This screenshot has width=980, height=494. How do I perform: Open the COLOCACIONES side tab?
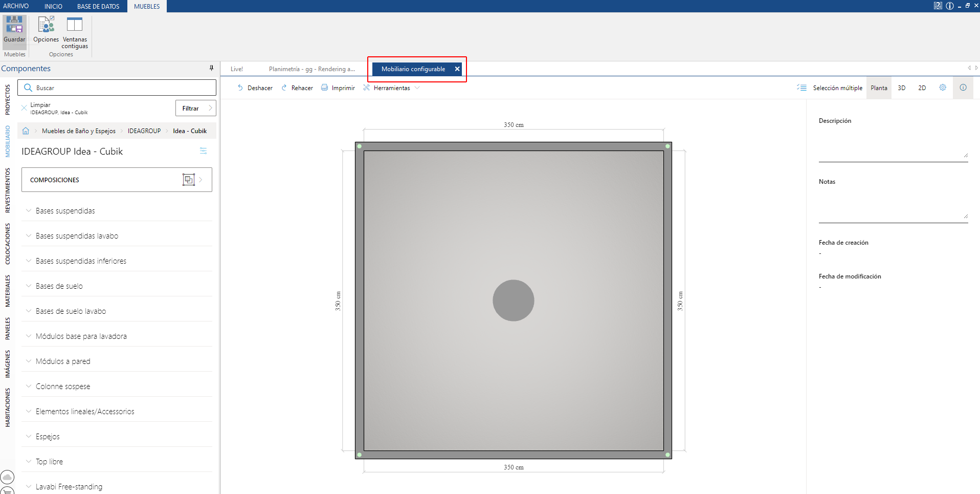pos(8,244)
